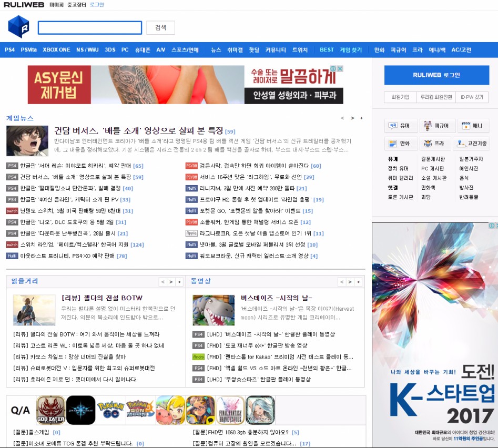This screenshot has height=448, width=498.
Task: Click the 검색 search button
Action: coord(161,28)
